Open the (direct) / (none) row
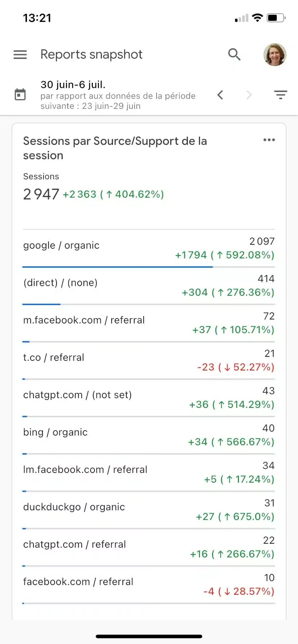Screen dimensions: 298x644 click(x=149, y=286)
